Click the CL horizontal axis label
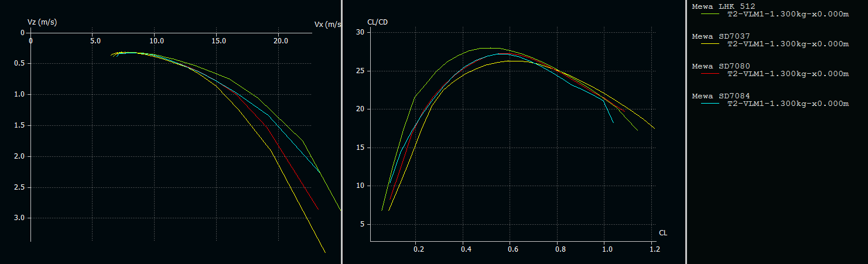The height and width of the screenshot is (264, 868). [663, 233]
